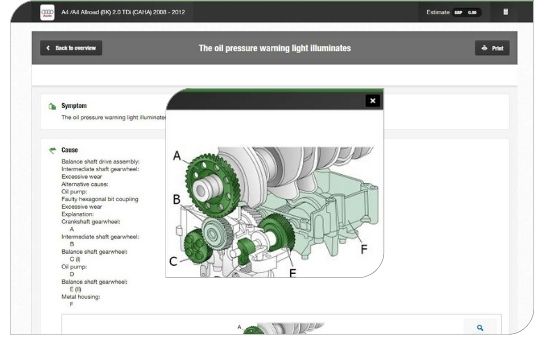The image size is (544, 364).
Task: Close the gear diagram popup
Action: point(373,101)
